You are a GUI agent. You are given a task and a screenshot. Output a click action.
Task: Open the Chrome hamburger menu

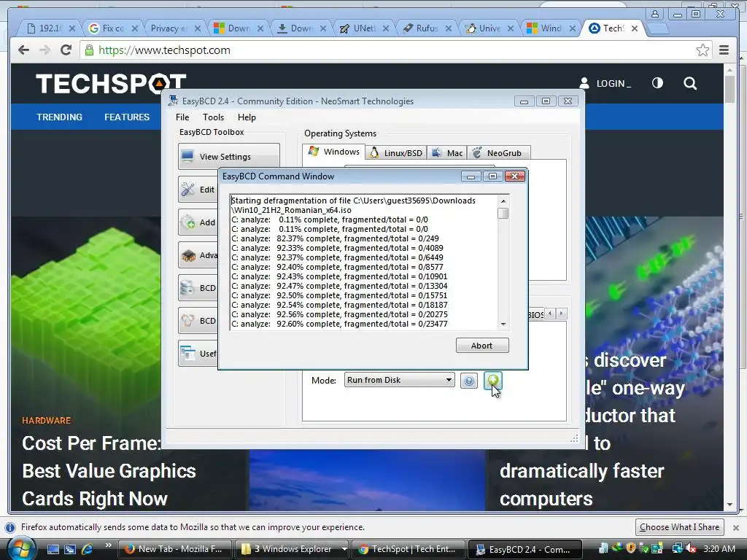click(724, 50)
